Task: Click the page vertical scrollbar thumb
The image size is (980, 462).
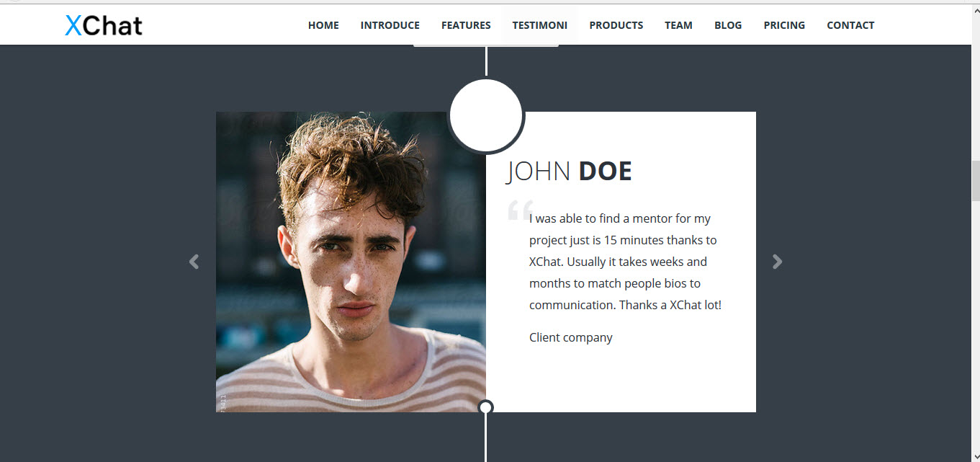Action: [976, 181]
